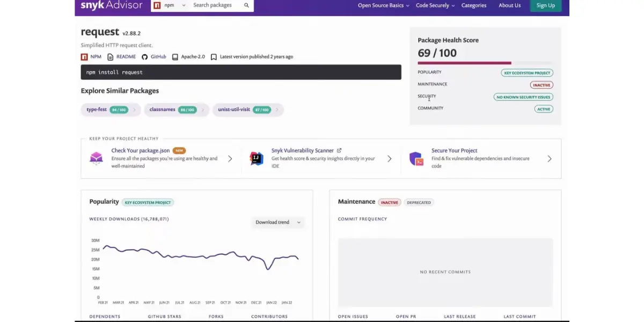The height and width of the screenshot is (322, 644).
Task: Open the Code Securely menu
Action: [x=435, y=5]
